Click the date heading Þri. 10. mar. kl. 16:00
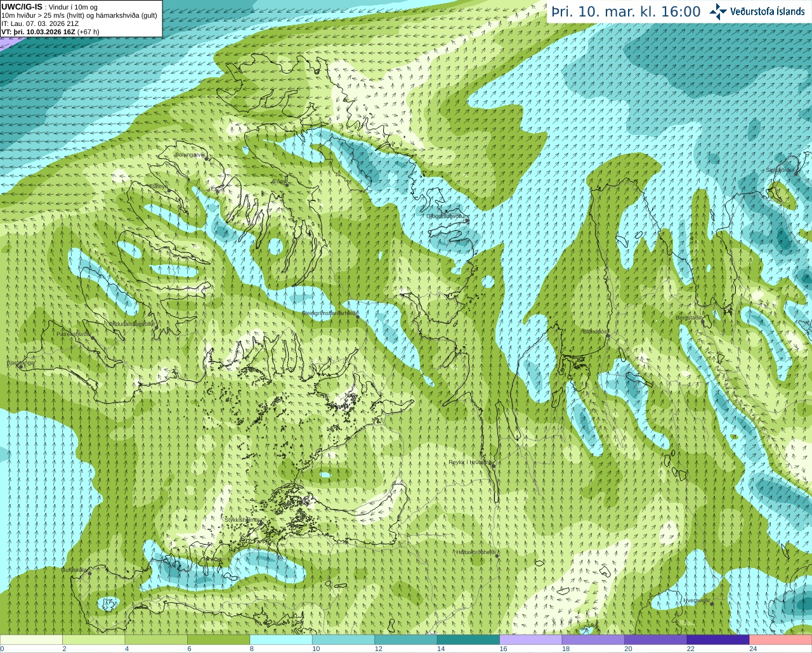This screenshot has height=653, width=812. coord(626,12)
